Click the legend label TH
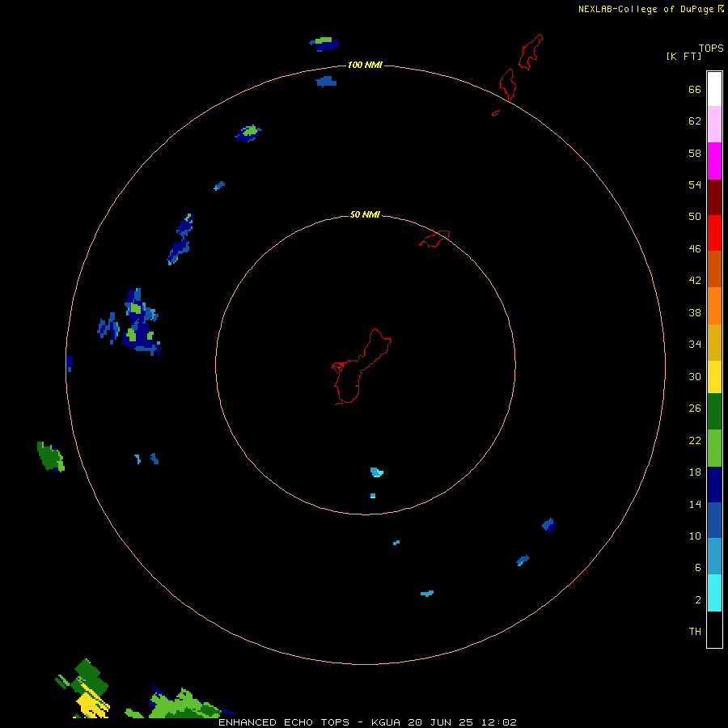The width and height of the screenshot is (728, 728). point(695,632)
